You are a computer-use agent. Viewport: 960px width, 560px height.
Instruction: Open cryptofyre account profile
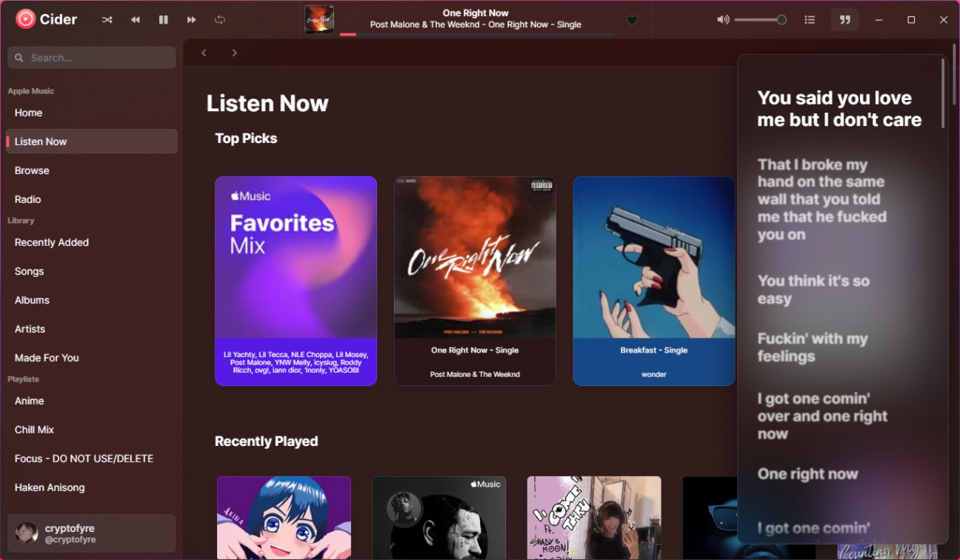point(92,533)
